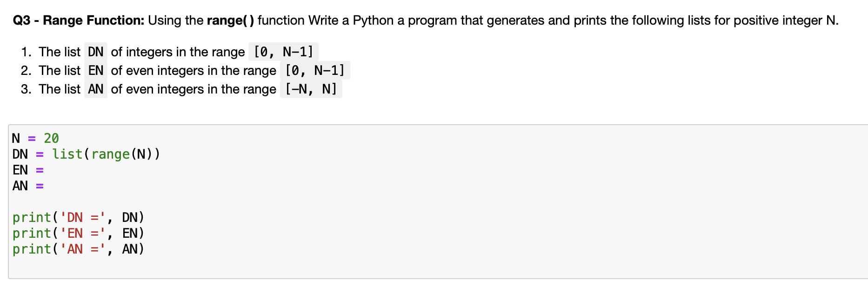The height and width of the screenshot is (281, 868).
Task: Click the inline code 'EN' in item 2
Action: (x=95, y=70)
